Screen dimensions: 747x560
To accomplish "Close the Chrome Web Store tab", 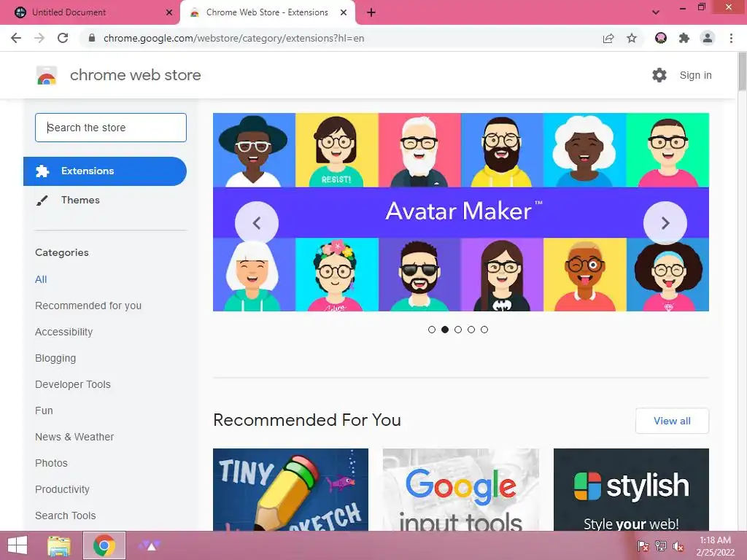I will pos(344,12).
